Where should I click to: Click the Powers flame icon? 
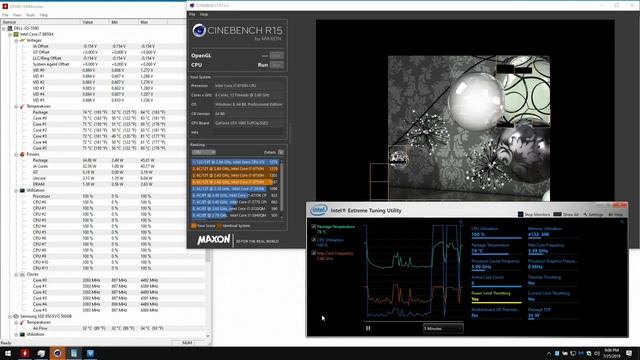(22, 155)
